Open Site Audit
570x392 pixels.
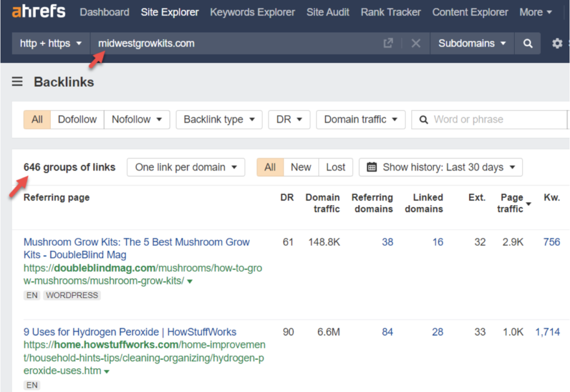[x=327, y=12]
